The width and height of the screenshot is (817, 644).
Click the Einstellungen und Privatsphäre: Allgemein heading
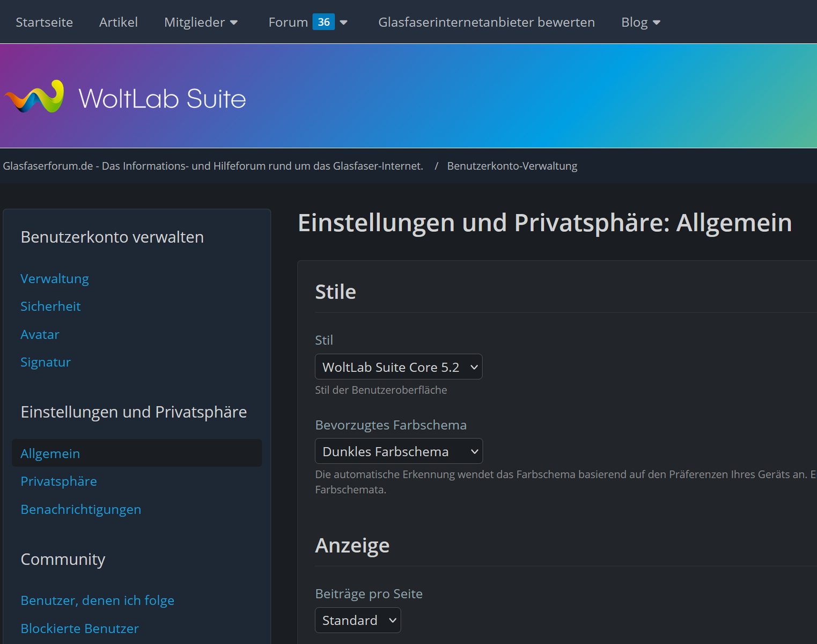pos(544,223)
